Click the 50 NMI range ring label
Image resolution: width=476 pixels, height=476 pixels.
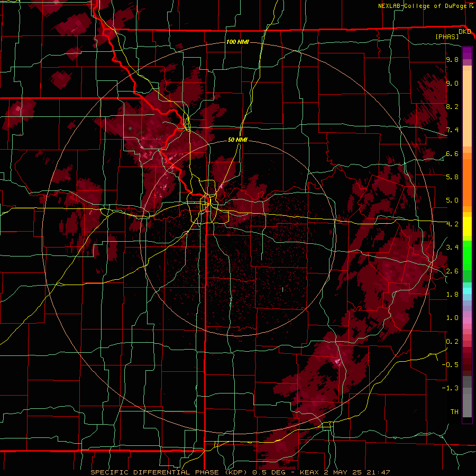[237, 140]
